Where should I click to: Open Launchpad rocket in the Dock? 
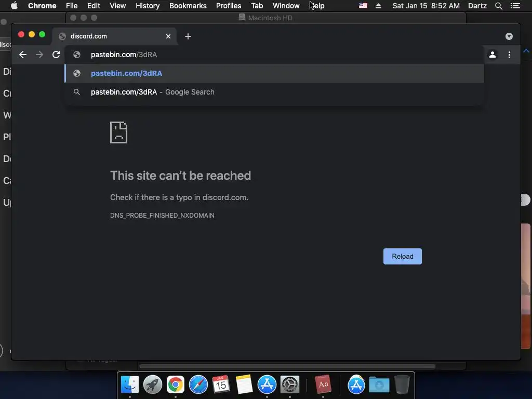pos(153,384)
